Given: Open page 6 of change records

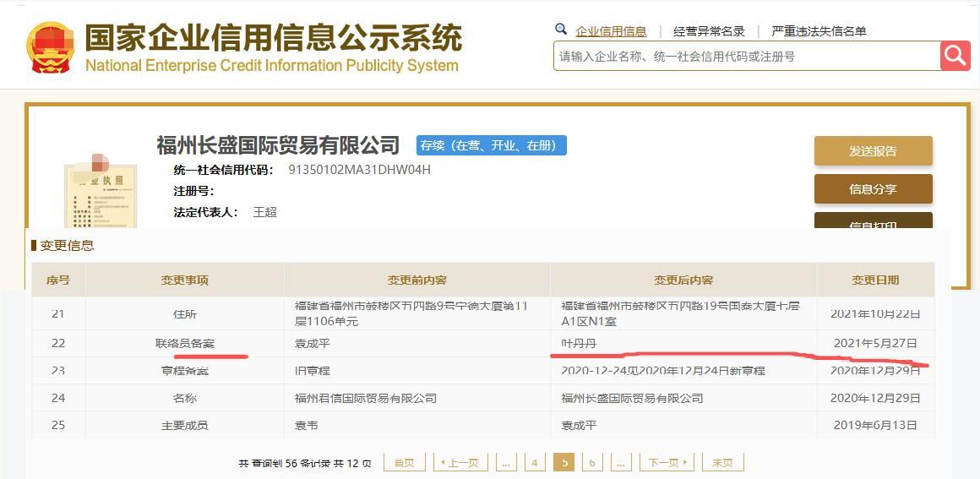Looking at the screenshot, I should point(592,462).
